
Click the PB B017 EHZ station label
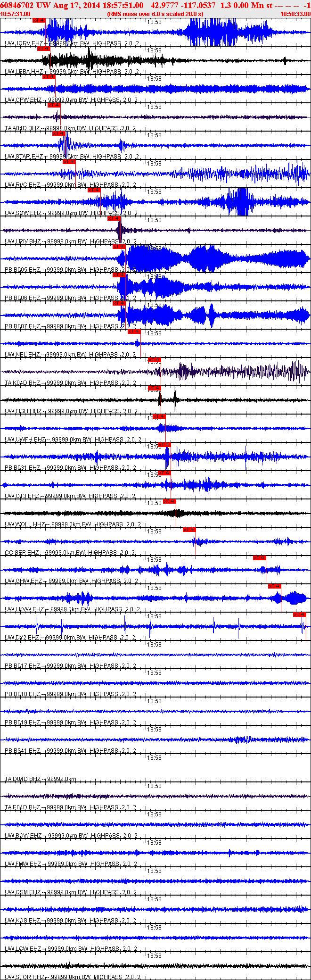(23, 666)
